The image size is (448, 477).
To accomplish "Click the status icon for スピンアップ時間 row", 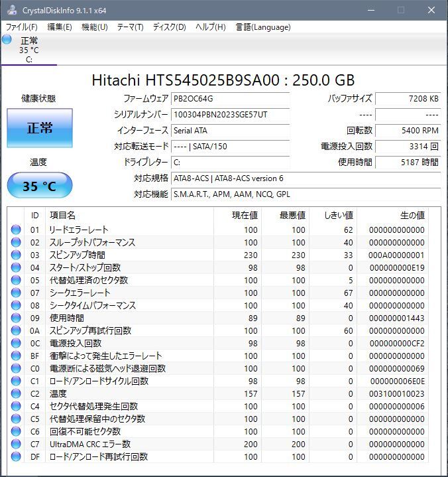I will pos(16,255).
